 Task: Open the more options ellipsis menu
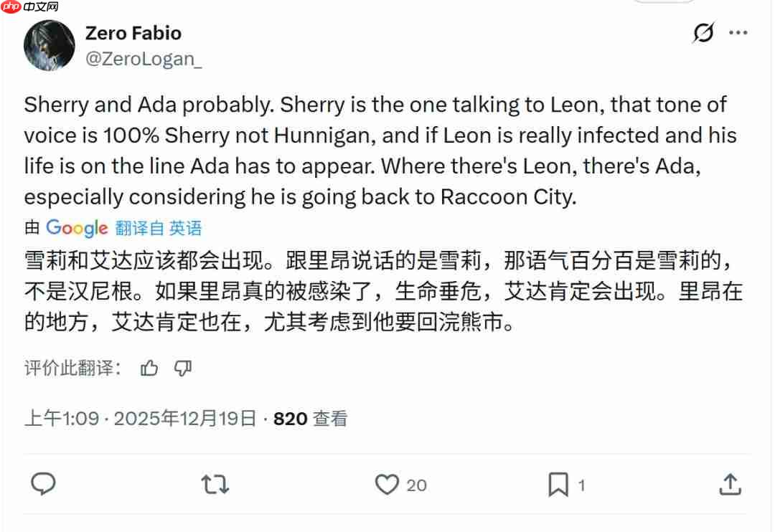click(x=738, y=32)
